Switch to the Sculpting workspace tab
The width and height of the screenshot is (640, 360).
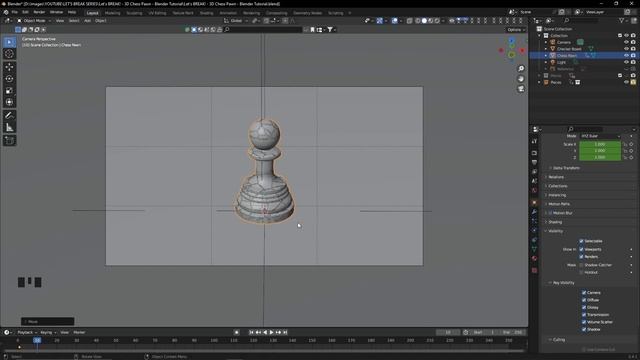pos(134,13)
